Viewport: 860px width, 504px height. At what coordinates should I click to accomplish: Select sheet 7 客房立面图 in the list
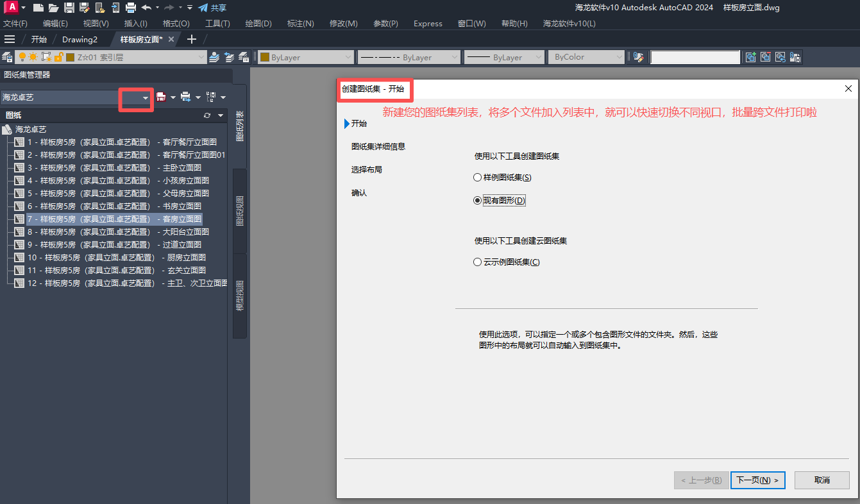click(114, 219)
